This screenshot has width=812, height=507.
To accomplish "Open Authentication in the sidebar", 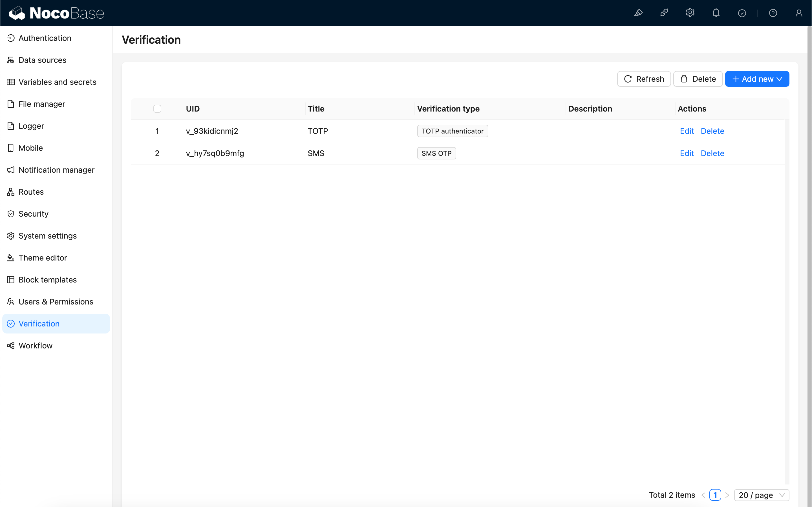I will tap(45, 38).
